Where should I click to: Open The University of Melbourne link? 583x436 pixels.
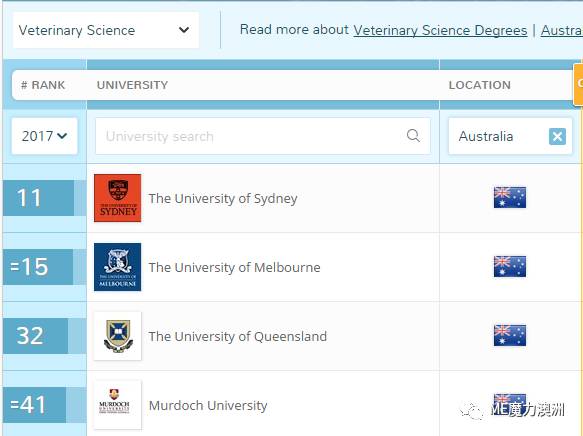(x=235, y=267)
